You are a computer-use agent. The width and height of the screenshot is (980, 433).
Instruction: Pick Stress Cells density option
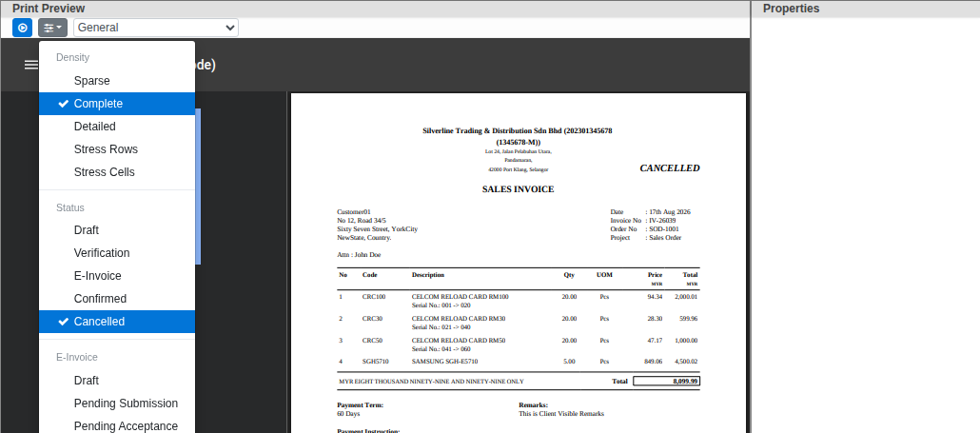[x=117, y=172]
